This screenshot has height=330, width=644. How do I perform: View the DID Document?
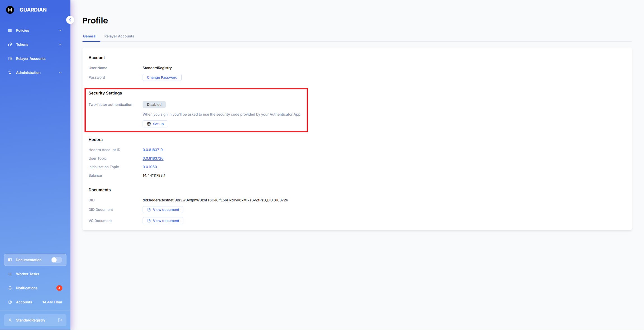tap(163, 210)
